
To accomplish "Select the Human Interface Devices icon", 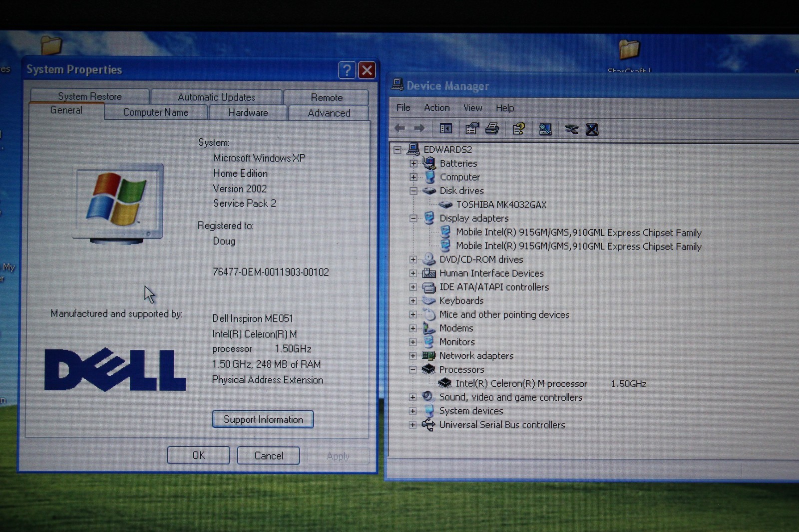I will coord(429,273).
